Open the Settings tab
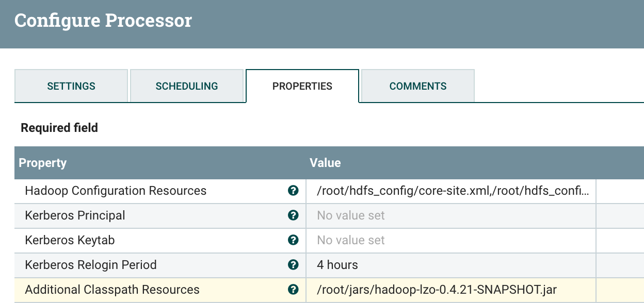This screenshot has height=303, width=644. [x=71, y=86]
